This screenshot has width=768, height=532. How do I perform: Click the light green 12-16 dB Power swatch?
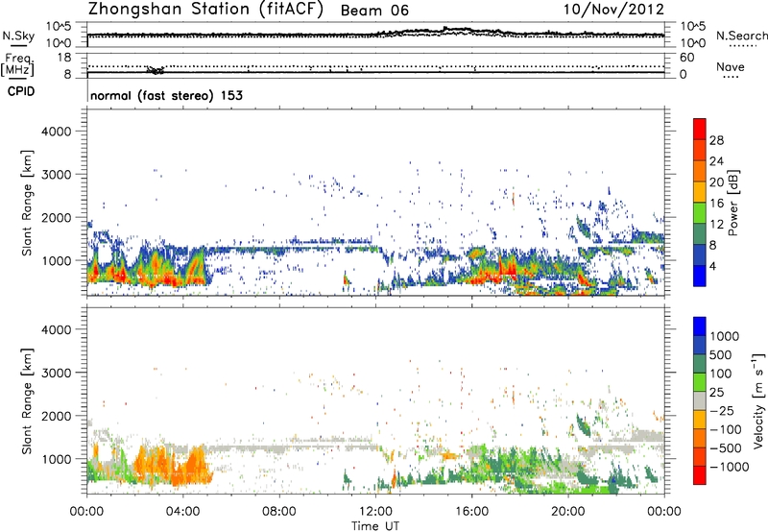(700, 212)
